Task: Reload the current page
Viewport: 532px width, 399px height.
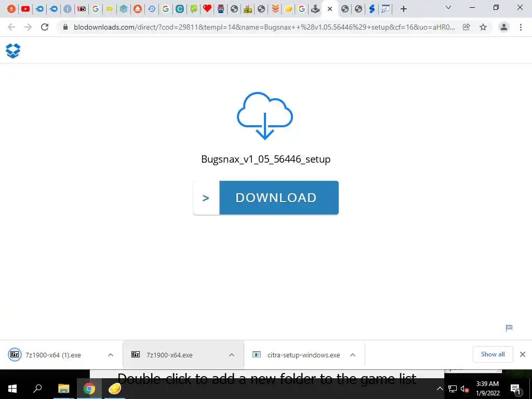Action: (45, 27)
